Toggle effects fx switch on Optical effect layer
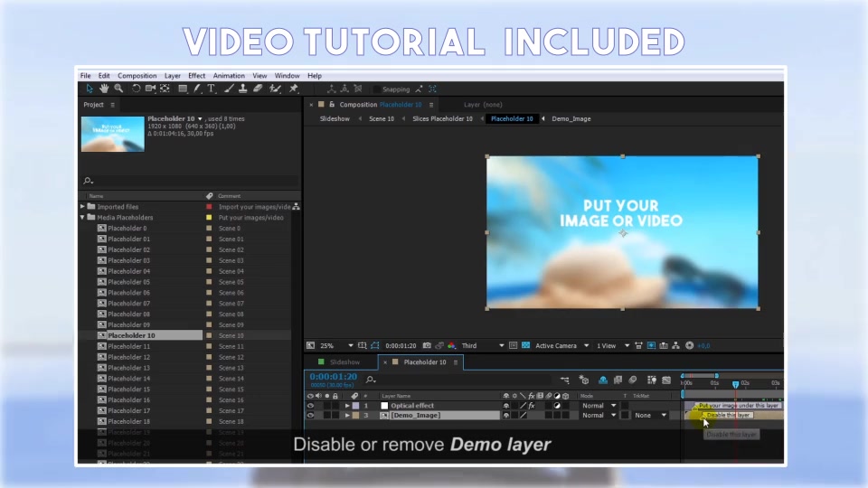The width and height of the screenshot is (868, 488). (x=532, y=406)
